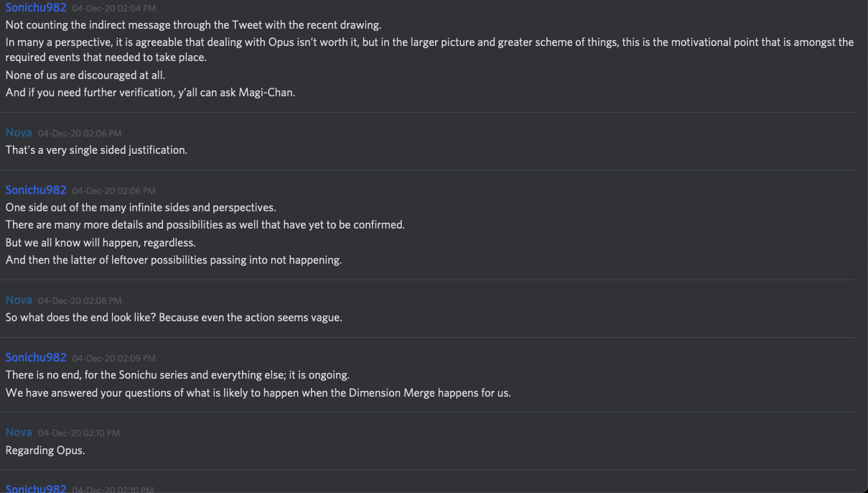868x493 pixels.
Task: Click the Sonichu982 username posted at 02:06 PM
Action: click(36, 190)
